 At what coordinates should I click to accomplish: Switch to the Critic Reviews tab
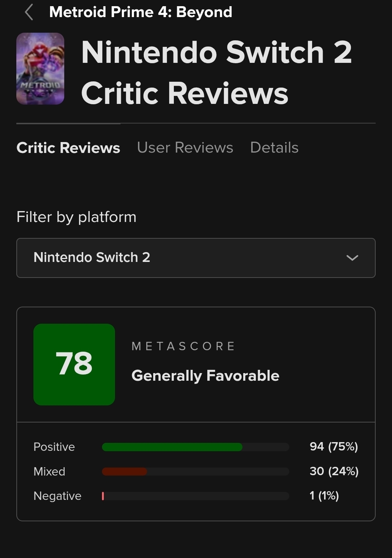tap(68, 148)
